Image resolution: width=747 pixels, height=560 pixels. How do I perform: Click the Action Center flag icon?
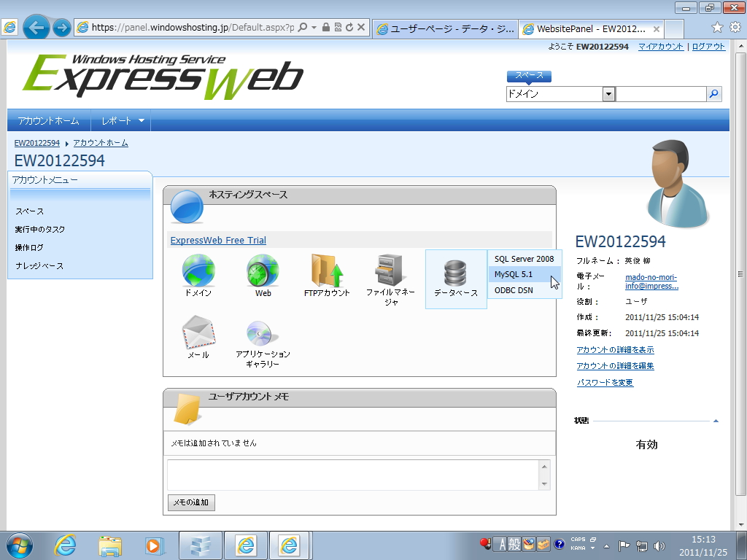tap(624, 545)
